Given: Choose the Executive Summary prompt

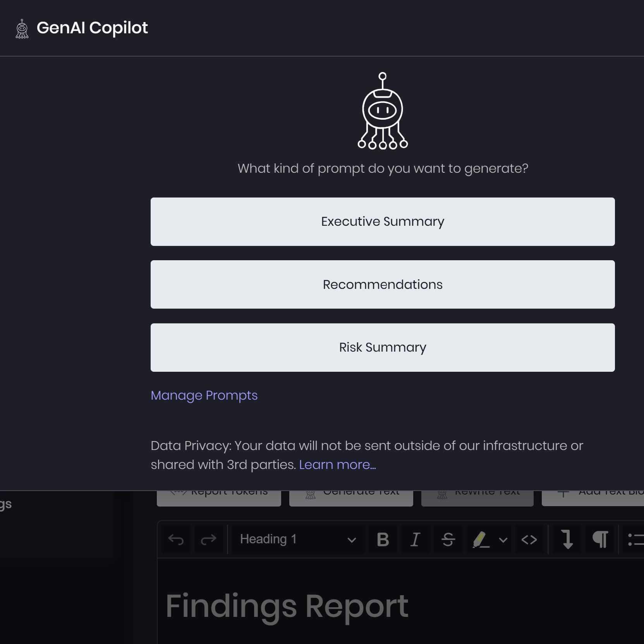Looking at the screenshot, I should [383, 222].
